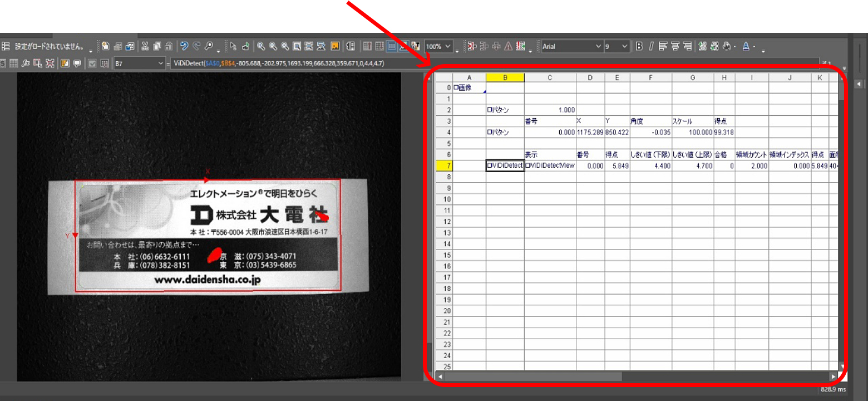Open the 100% zoom dropdown

point(449,46)
